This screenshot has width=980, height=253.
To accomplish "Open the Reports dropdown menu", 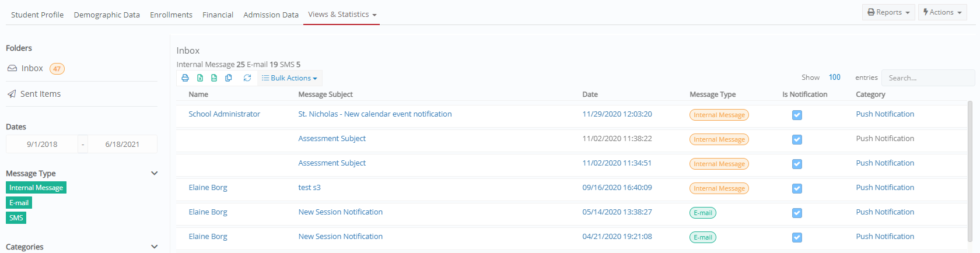I will [x=888, y=12].
